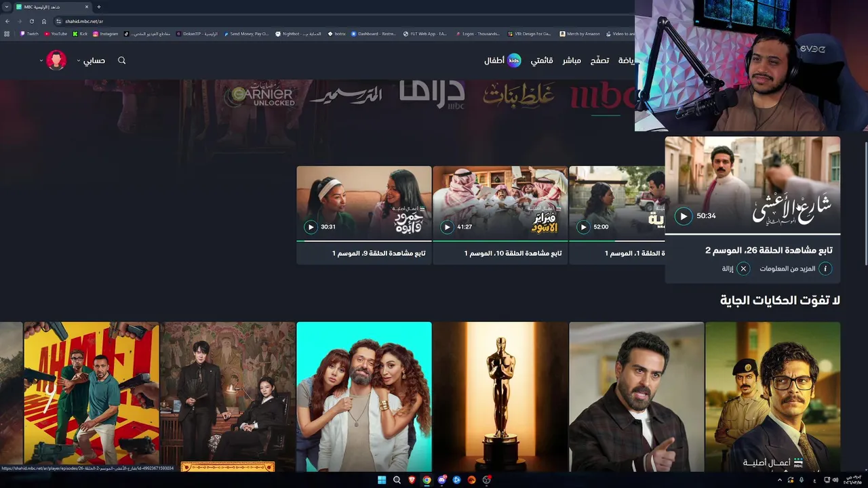Play episode with 30:31 remaining
The image size is (868, 488).
pyautogui.click(x=311, y=227)
